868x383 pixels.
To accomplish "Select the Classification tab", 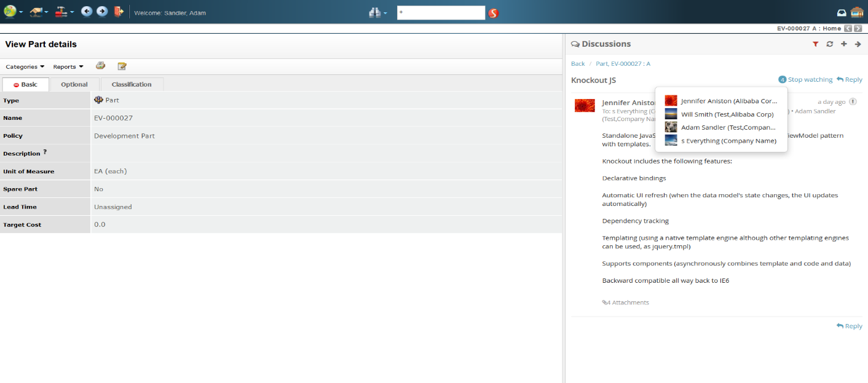I will [132, 84].
